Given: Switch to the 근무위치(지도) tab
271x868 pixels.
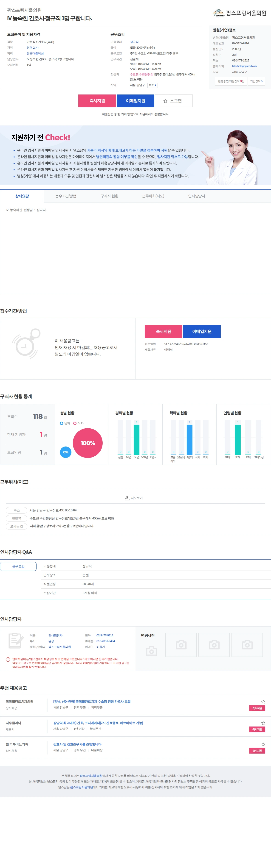Looking at the screenshot, I should tap(153, 196).
